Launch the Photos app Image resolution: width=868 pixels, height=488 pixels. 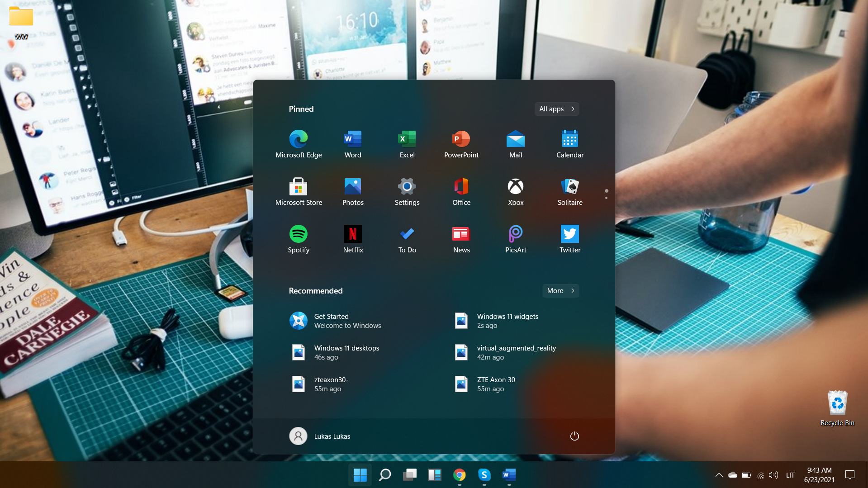coord(353,192)
